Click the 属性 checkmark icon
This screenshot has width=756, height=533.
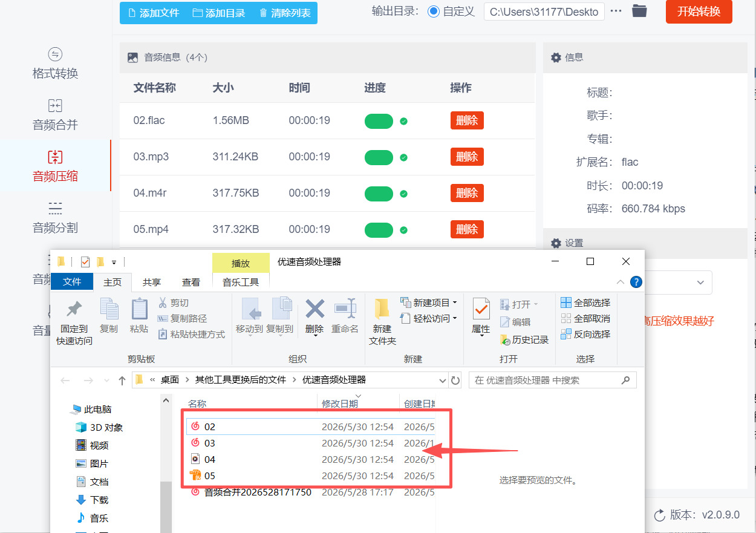(x=481, y=309)
